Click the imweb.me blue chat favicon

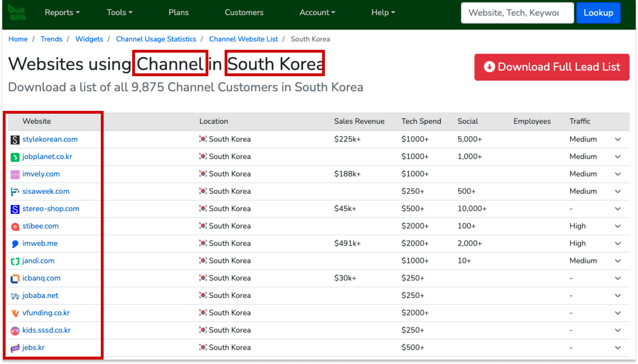pyautogui.click(x=15, y=244)
